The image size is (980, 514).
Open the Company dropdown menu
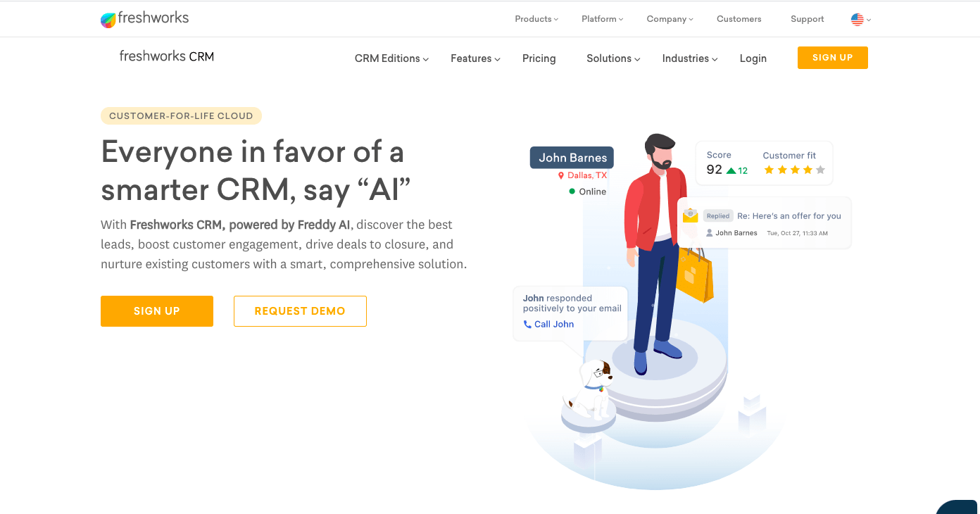[670, 19]
